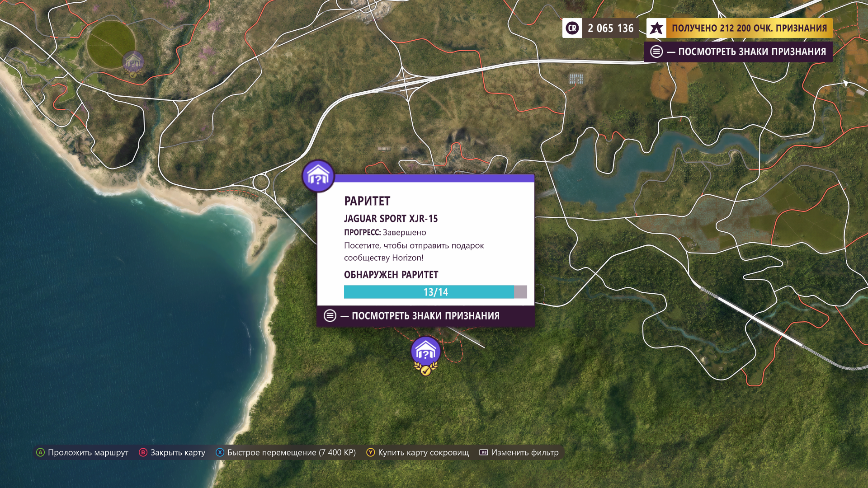Select the completed barn find marker with laurel
The image size is (868, 488).
(x=425, y=356)
